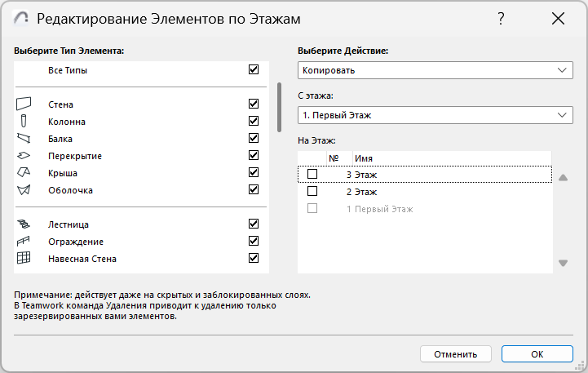Image resolution: width=588 pixels, height=373 pixels.
Task: Click the Stair (Лестница) element icon
Action: pyautogui.click(x=24, y=224)
